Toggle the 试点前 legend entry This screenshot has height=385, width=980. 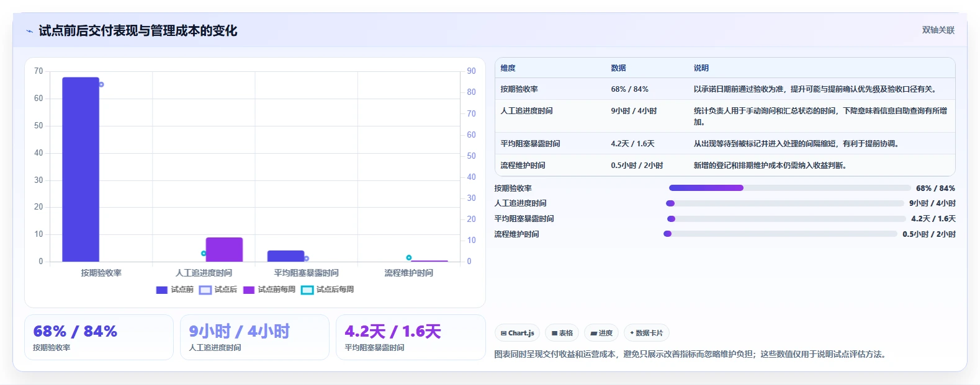(175, 290)
